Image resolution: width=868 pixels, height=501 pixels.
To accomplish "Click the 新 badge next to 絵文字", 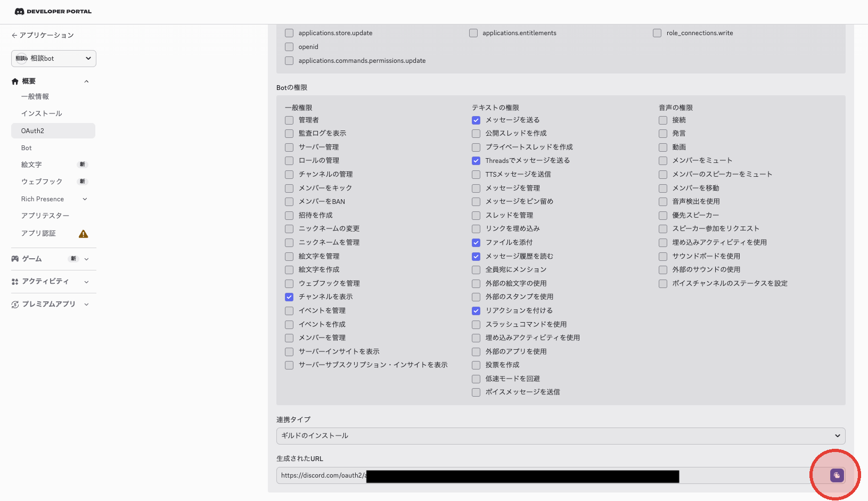I will point(83,165).
